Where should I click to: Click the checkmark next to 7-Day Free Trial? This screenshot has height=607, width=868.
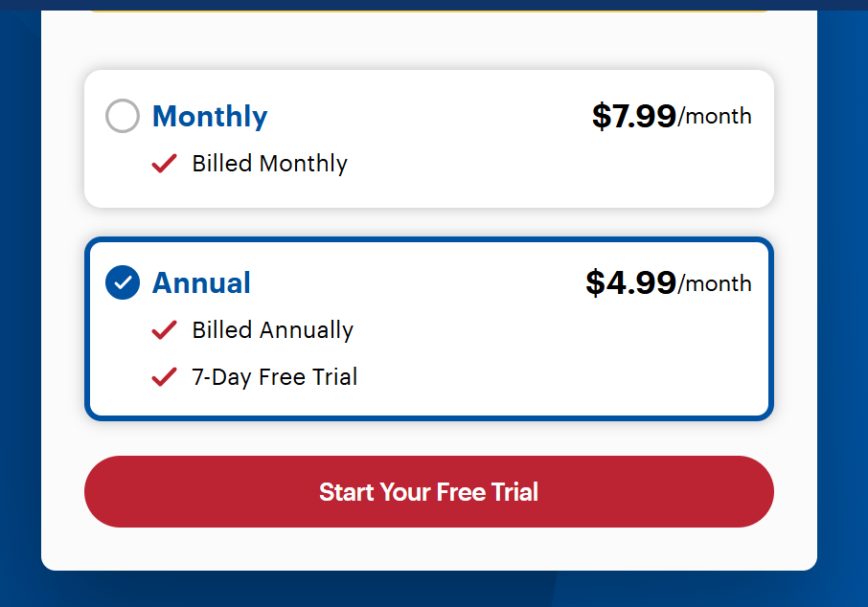164,377
